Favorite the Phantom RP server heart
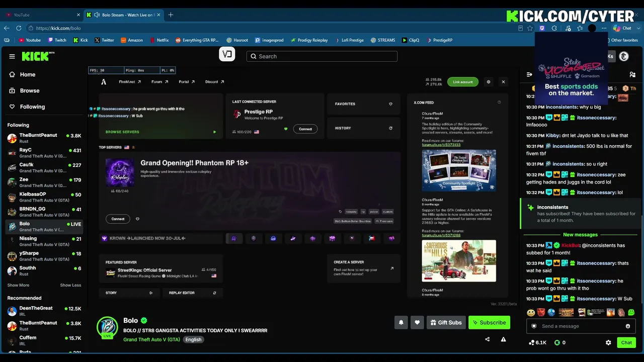The image size is (644, 362). [137, 219]
